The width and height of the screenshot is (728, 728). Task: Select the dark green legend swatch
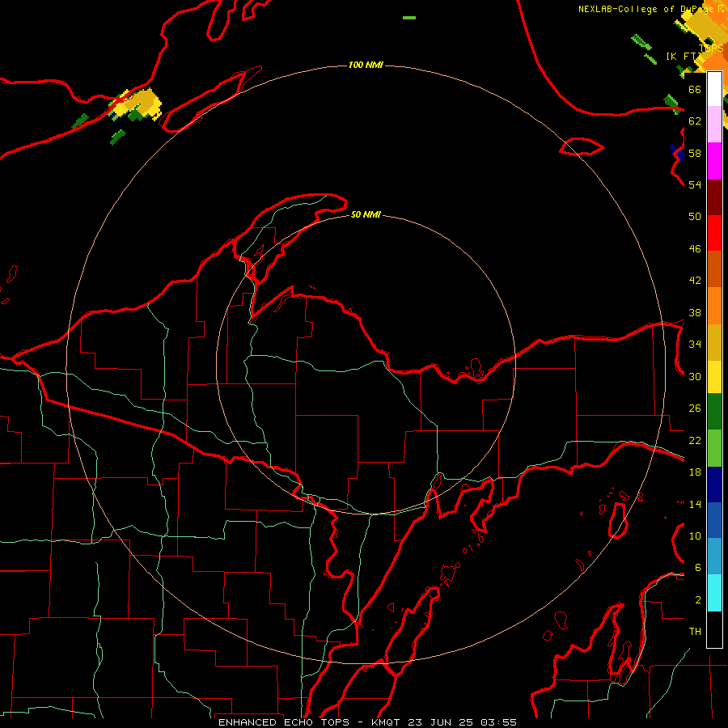(714, 412)
